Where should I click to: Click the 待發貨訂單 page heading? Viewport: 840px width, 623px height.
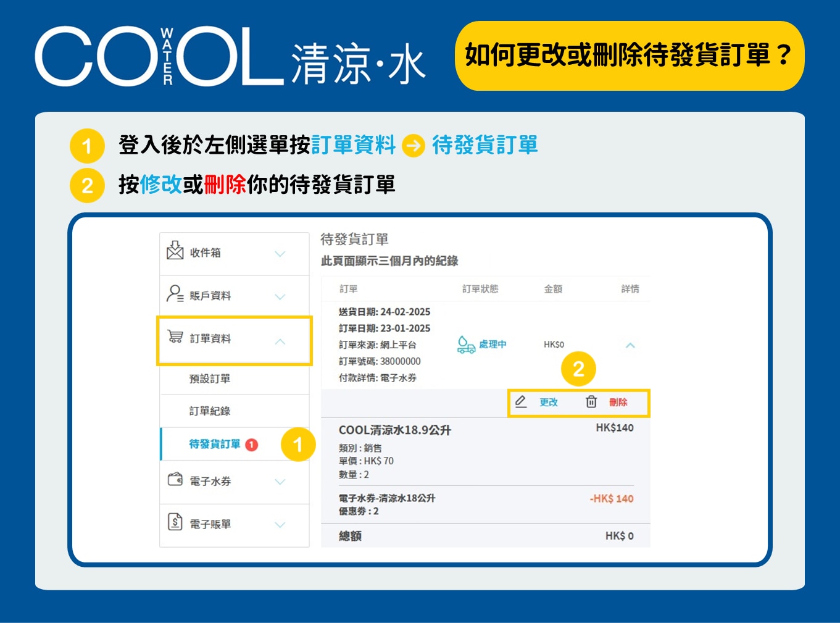pos(354,239)
